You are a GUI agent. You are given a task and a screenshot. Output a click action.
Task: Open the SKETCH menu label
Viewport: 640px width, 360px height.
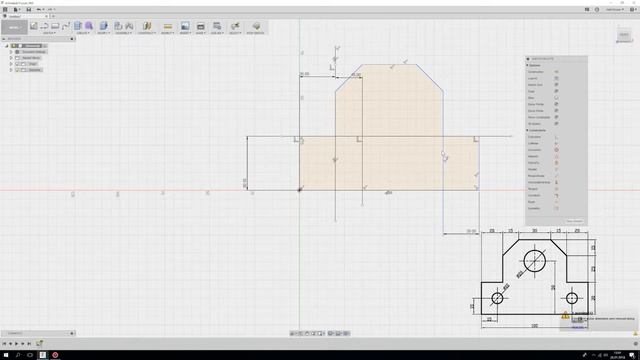(49, 33)
